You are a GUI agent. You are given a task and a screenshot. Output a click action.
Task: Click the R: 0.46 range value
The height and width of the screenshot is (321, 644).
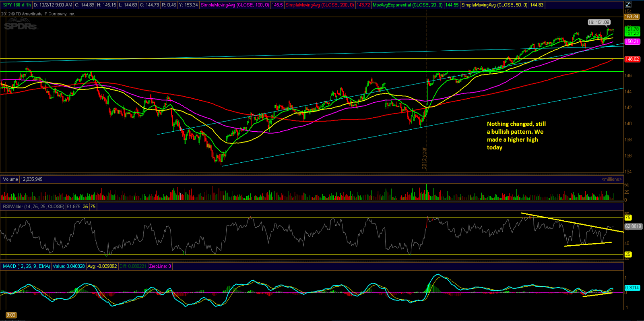[169, 5]
